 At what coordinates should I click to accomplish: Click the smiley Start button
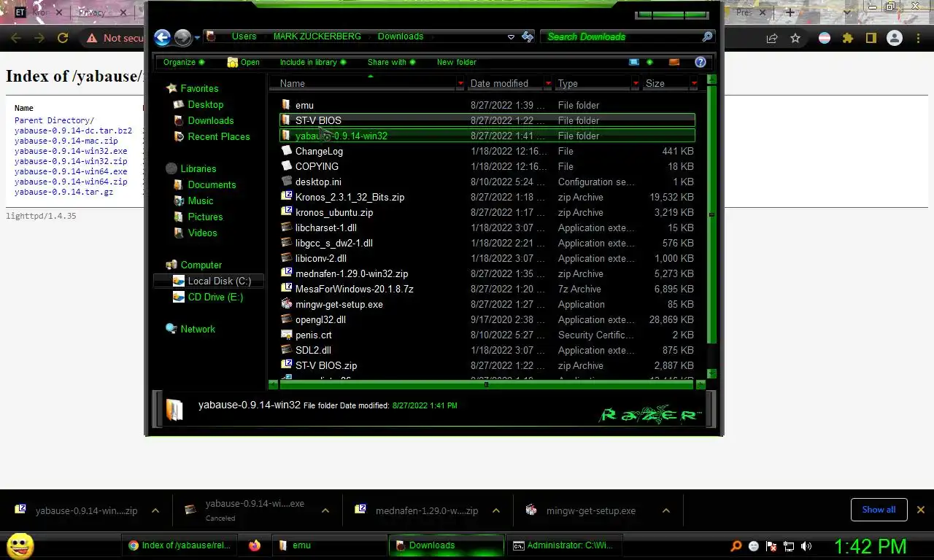20,545
